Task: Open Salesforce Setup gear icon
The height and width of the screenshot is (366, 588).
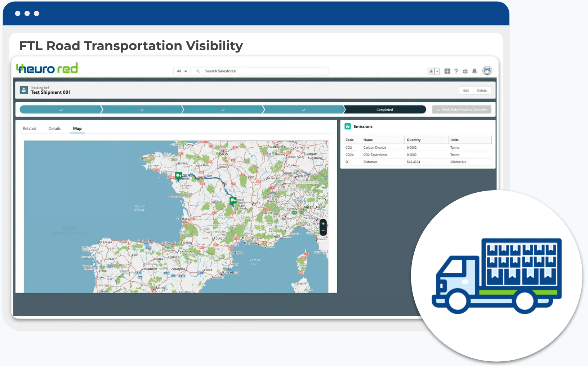Action: pyautogui.click(x=465, y=71)
